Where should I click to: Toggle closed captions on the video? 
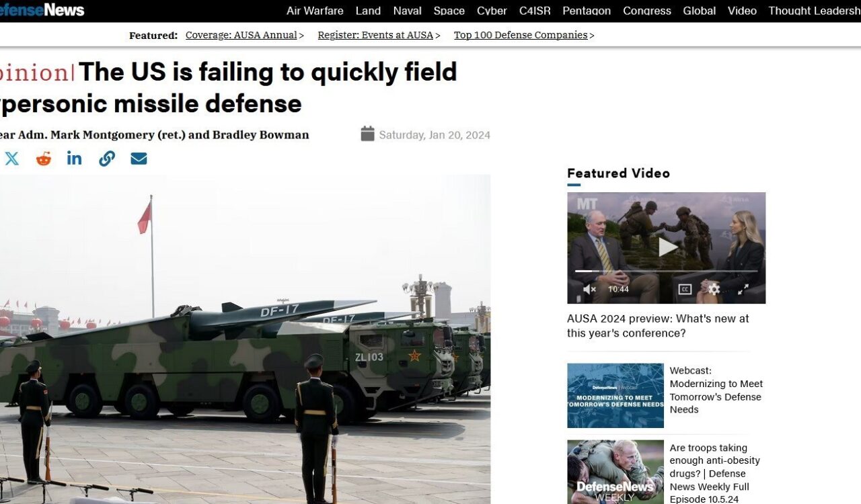(x=685, y=289)
